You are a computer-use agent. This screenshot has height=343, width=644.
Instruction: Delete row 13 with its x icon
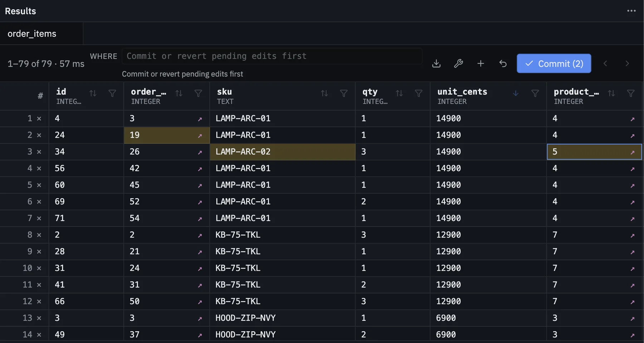(x=39, y=318)
